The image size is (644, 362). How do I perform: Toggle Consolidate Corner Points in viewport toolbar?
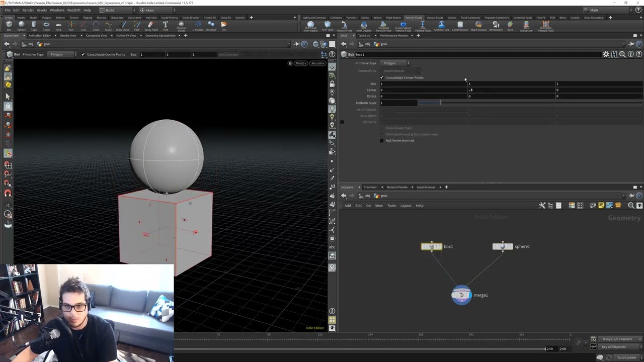[83, 54]
